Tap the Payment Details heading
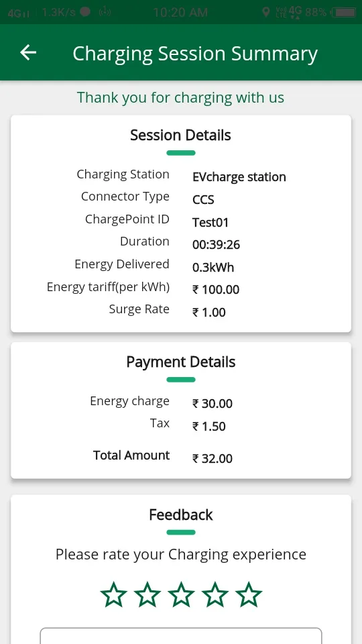The height and width of the screenshot is (644, 362). (181, 362)
